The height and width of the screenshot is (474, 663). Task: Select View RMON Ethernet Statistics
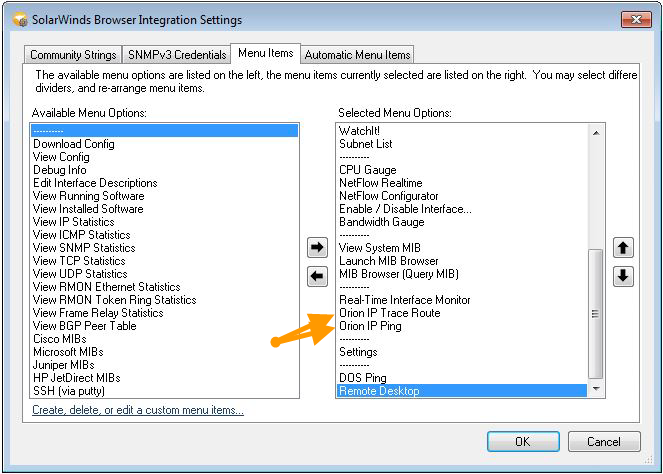click(x=165, y=287)
